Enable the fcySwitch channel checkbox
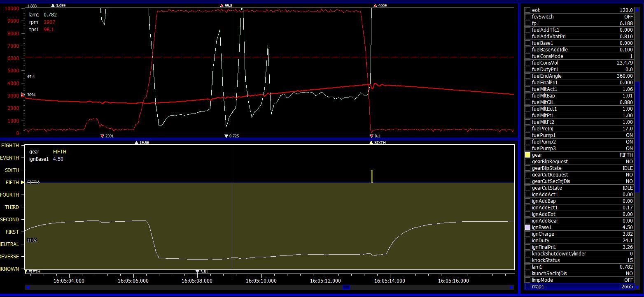This screenshot has height=297, width=644. (527, 17)
